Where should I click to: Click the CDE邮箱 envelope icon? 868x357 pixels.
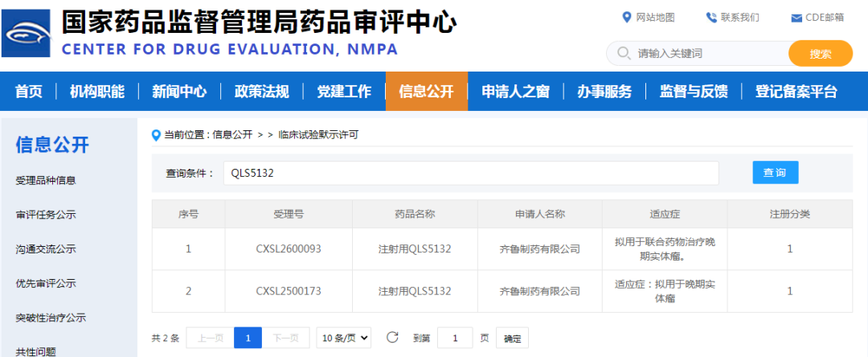click(x=796, y=18)
